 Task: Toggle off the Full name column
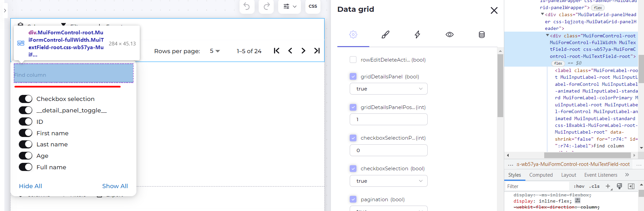[26, 167]
